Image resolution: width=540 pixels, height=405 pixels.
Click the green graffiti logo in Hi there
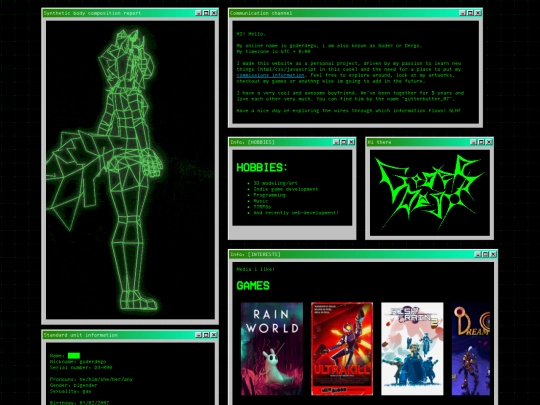(429, 192)
